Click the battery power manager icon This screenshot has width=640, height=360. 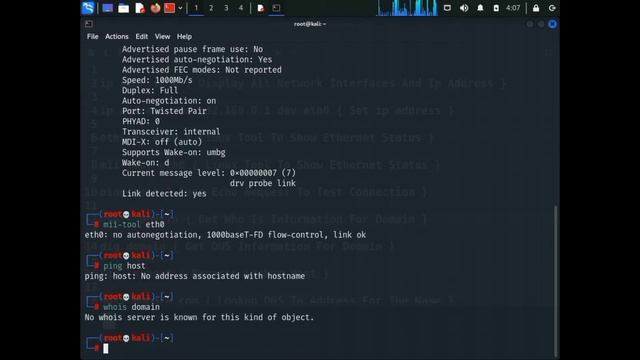(x=496, y=8)
